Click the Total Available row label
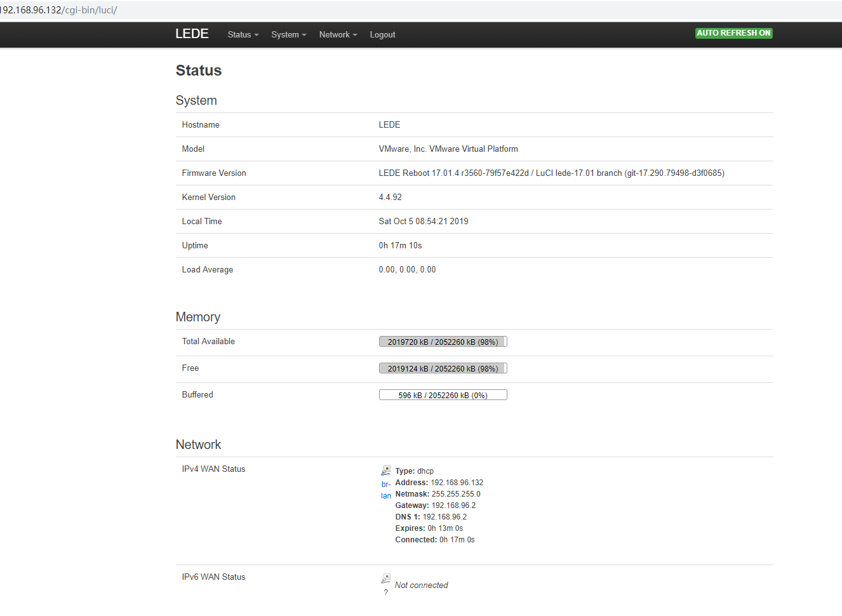Screen dimensions: 842x616 pos(208,341)
